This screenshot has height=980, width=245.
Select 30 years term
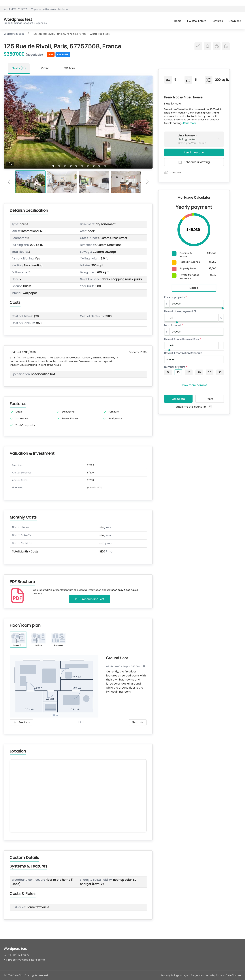tap(220, 372)
